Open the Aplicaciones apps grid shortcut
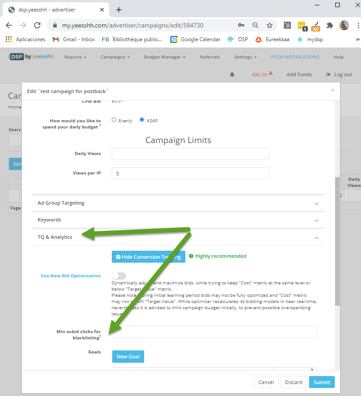The image size is (361, 396). point(25,39)
